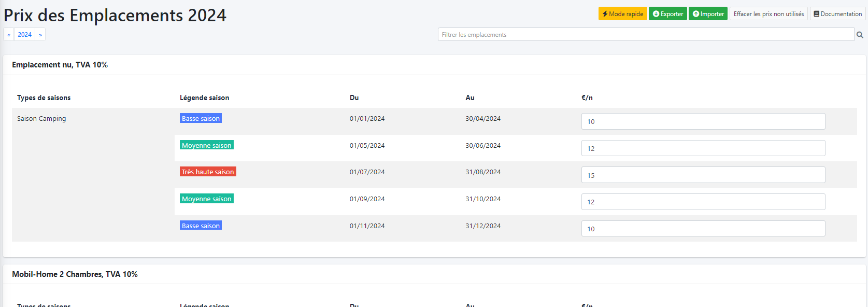
Task: Click the Mobil-Home 2 Chambres section header
Action: coord(75,274)
